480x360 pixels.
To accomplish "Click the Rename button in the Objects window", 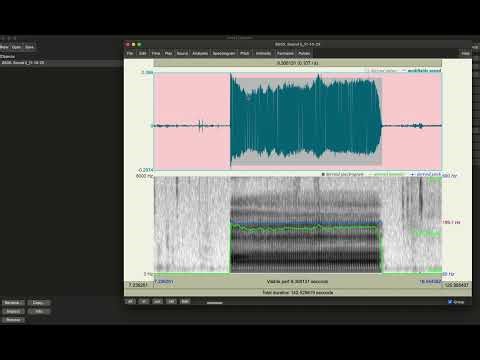I will point(13,303).
